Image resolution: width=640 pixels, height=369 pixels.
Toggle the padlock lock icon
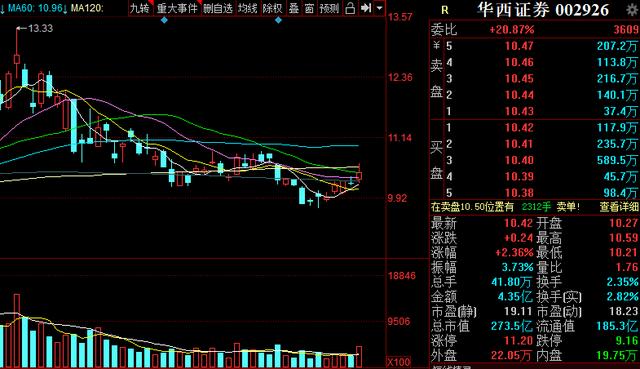point(350,8)
